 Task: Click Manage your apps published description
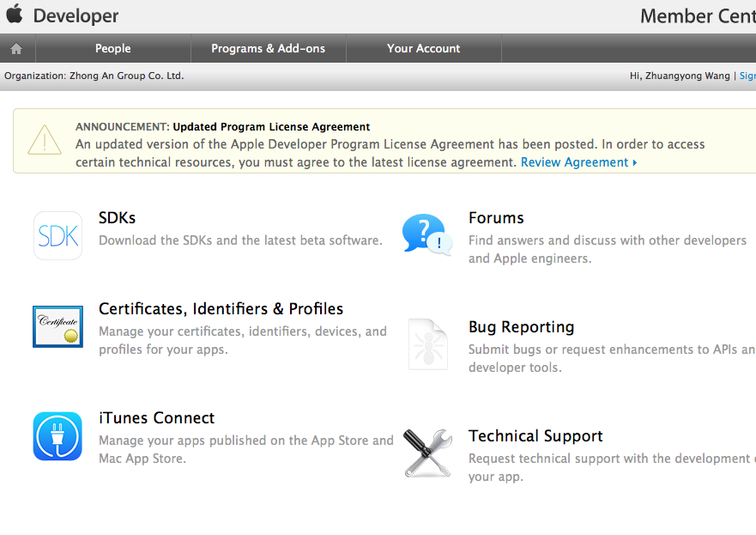[x=246, y=449]
